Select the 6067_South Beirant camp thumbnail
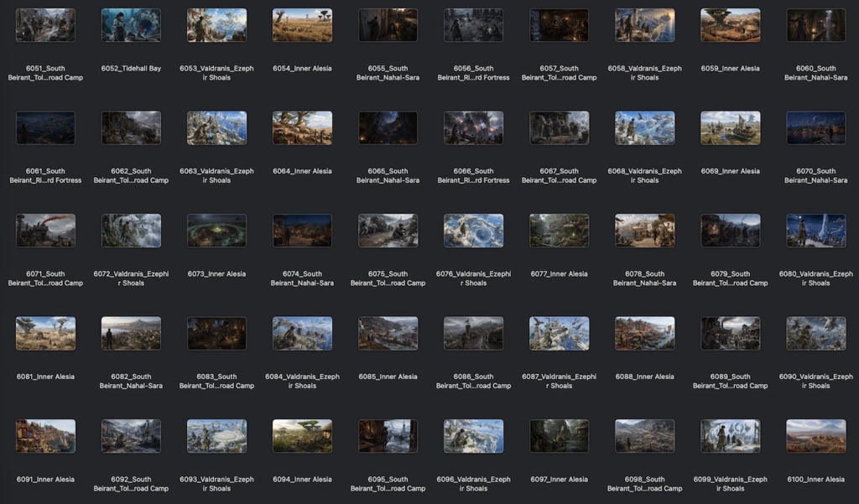 point(560,127)
